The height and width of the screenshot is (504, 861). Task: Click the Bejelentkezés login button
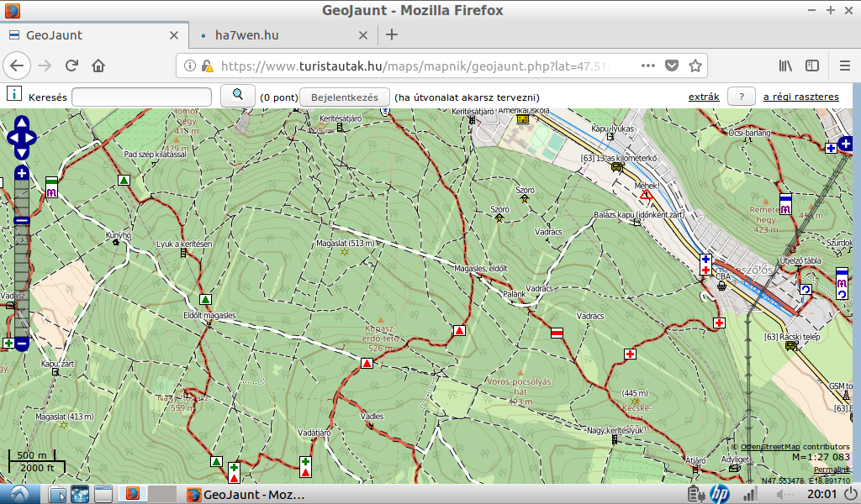(345, 97)
